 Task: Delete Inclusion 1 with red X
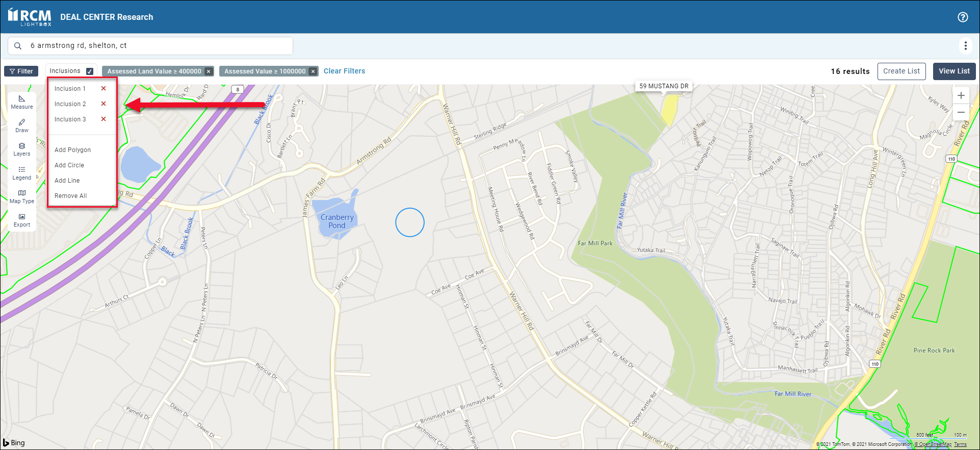[x=104, y=89]
